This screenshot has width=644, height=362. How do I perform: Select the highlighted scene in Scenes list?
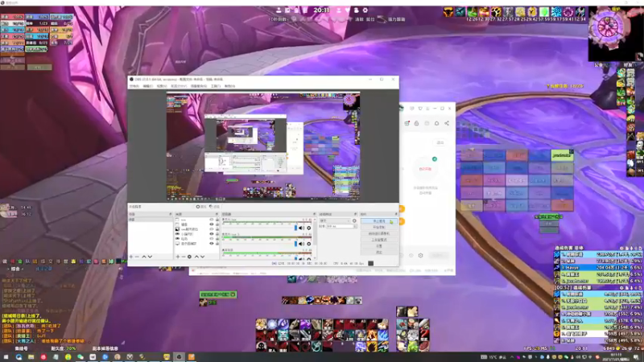[150, 219]
